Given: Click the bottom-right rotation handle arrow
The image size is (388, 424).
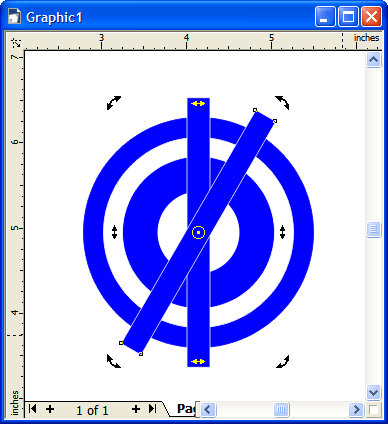Looking at the screenshot, I should pyautogui.click(x=283, y=361).
